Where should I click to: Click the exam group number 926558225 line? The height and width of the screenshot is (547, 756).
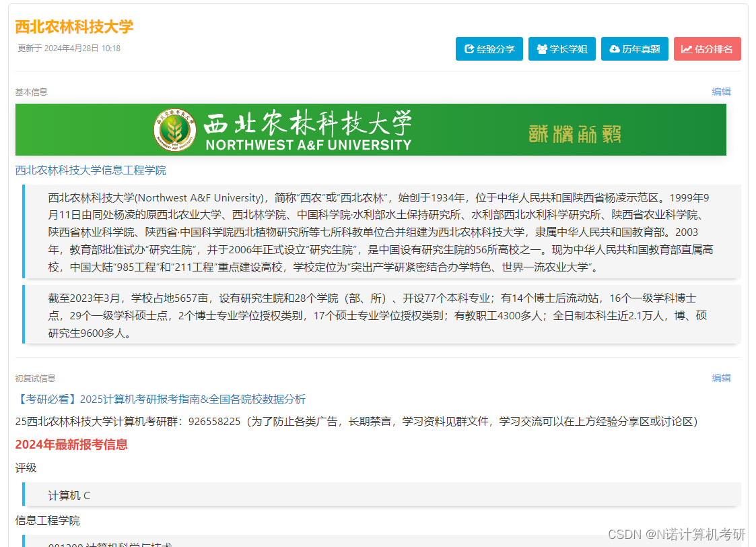(357, 422)
